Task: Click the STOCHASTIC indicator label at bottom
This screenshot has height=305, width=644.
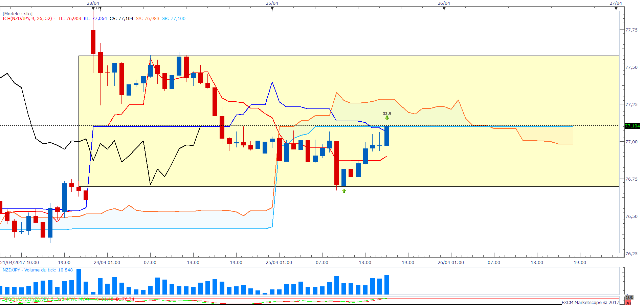Action: (x=46, y=299)
